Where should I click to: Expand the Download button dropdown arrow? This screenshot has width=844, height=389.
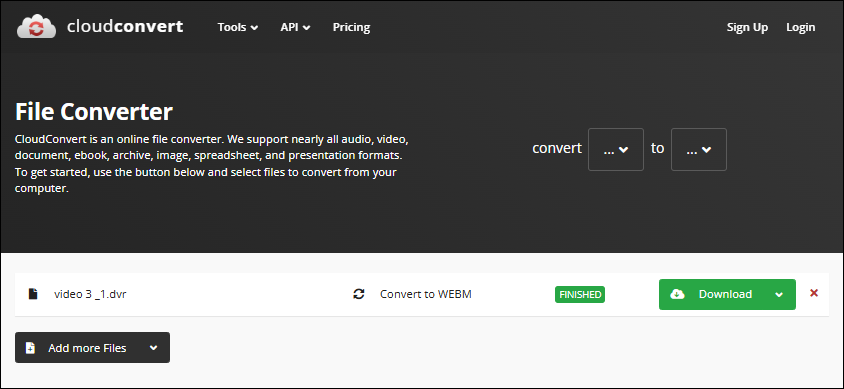click(779, 295)
